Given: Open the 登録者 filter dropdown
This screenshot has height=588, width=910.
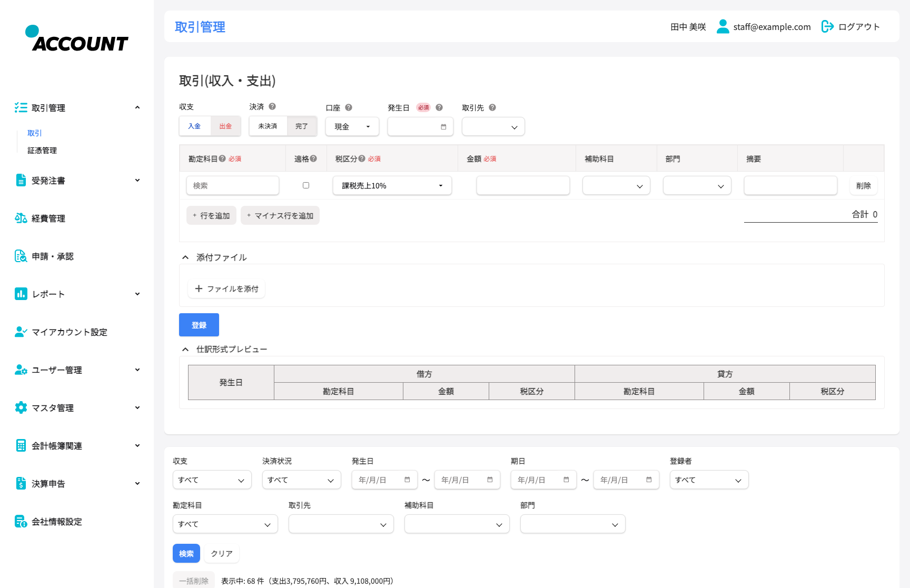Looking at the screenshot, I should click(x=709, y=480).
